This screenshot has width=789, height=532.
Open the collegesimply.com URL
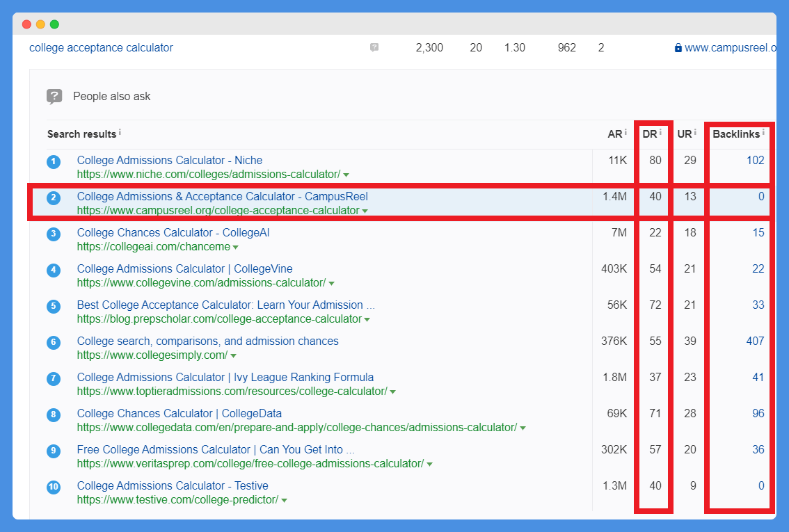pyautogui.click(x=152, y=355)
